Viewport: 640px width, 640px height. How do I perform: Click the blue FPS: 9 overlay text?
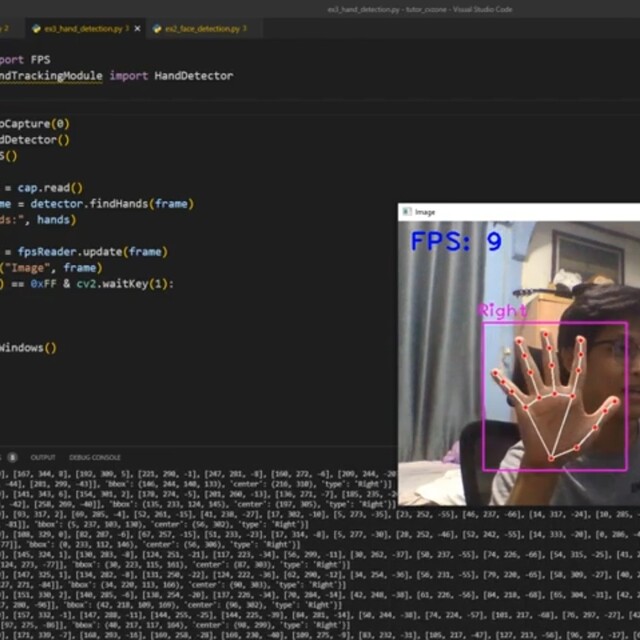point(456,241)
